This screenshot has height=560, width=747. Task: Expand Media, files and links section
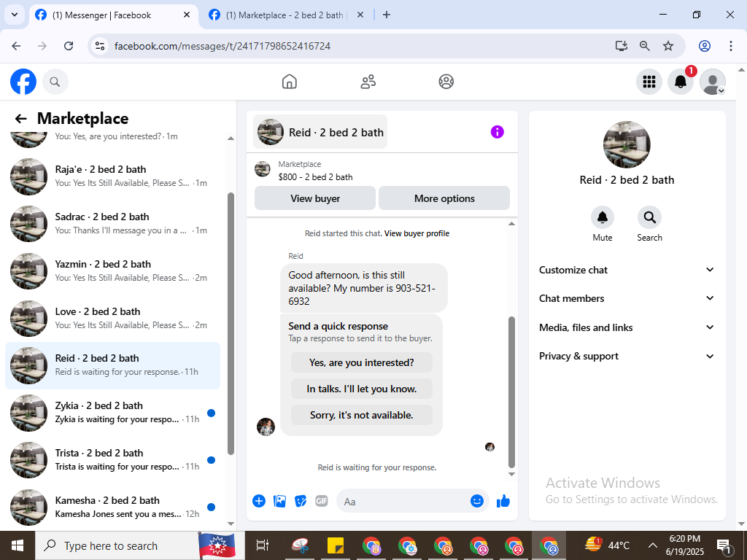(627, 327)
